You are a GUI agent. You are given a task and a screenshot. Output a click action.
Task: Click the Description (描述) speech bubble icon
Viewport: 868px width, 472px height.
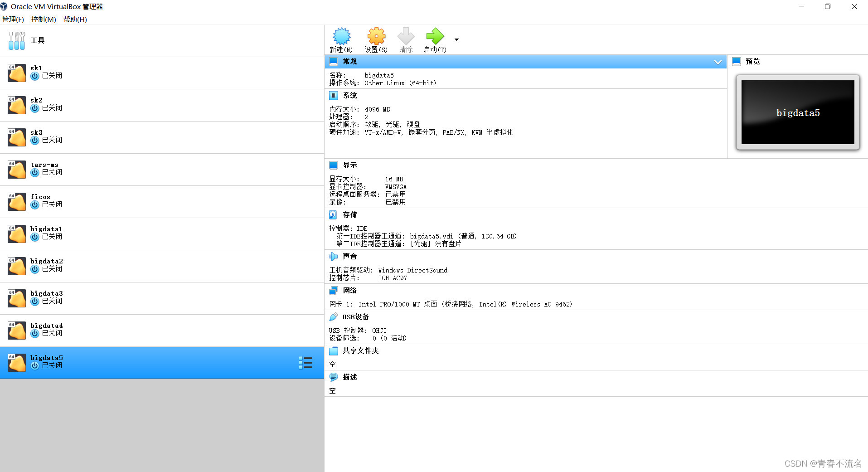[334, 377]
